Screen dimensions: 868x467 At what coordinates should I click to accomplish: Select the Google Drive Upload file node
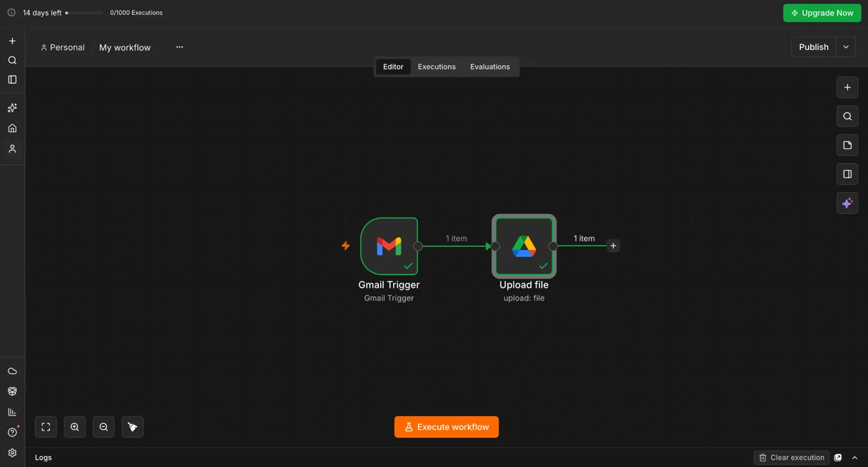(524, 246)
